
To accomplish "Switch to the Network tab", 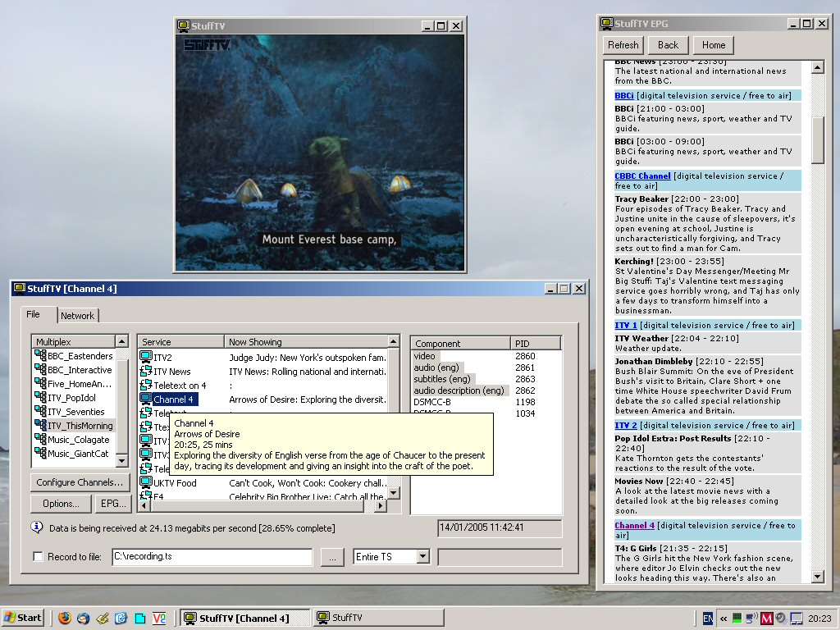I will point(77,316).
